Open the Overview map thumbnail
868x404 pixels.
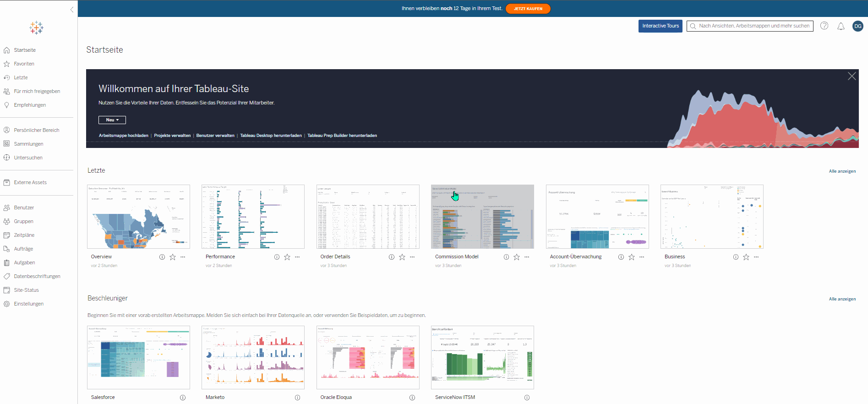point(138,217)
